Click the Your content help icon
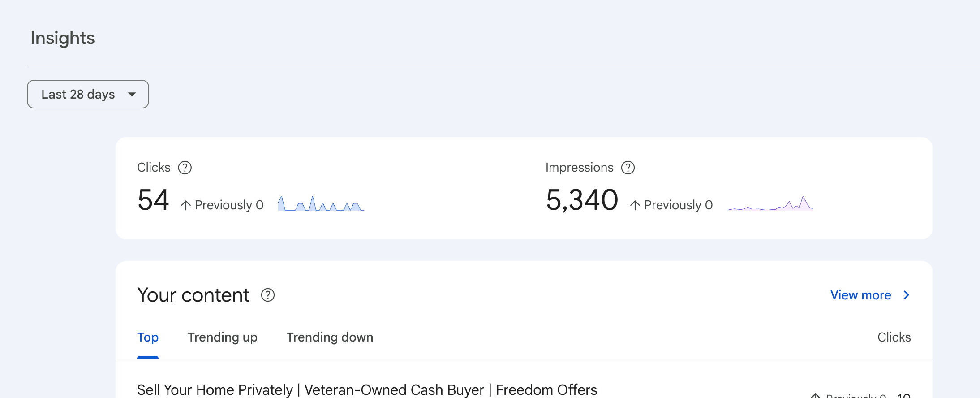 [268, 295]
